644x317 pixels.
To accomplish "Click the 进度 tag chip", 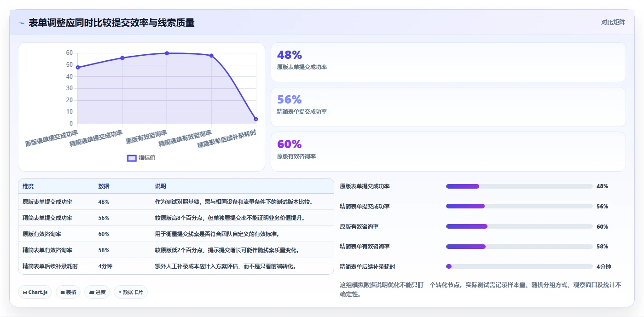I will 97,292.
